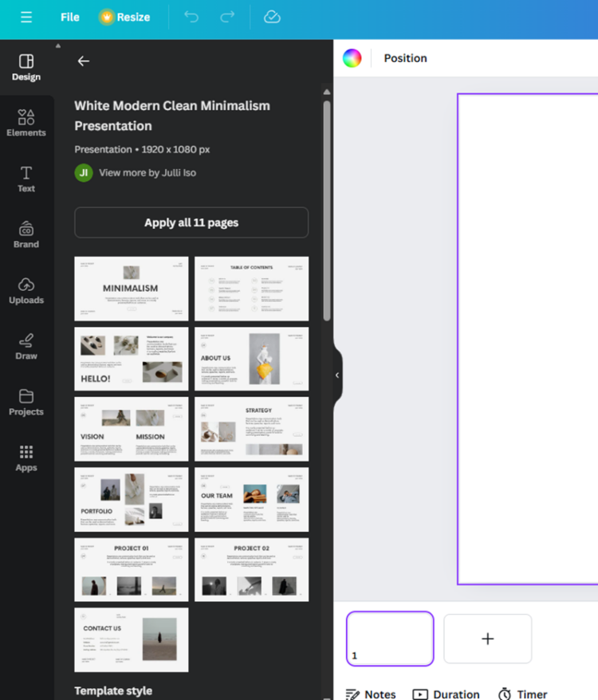
Task: Open the Resize option with crown
Action: point(124,17)
